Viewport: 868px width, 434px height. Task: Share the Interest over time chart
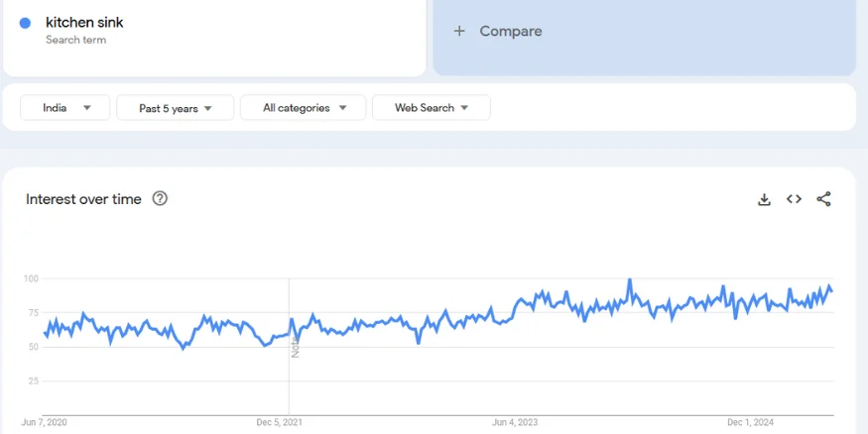823,199
